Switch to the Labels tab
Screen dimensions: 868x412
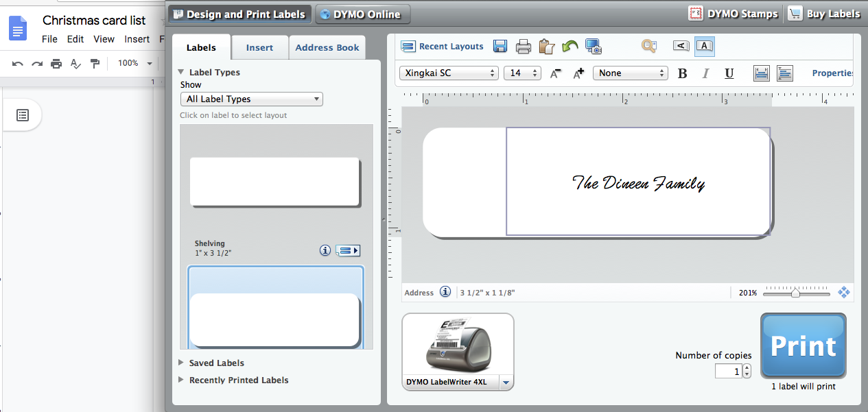pos(201,47)
